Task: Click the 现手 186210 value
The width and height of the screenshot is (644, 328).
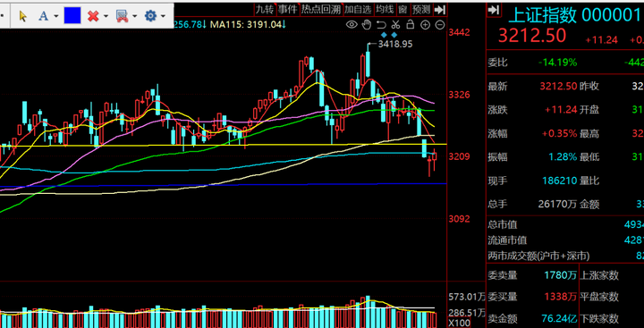Action: click(560, 181)
